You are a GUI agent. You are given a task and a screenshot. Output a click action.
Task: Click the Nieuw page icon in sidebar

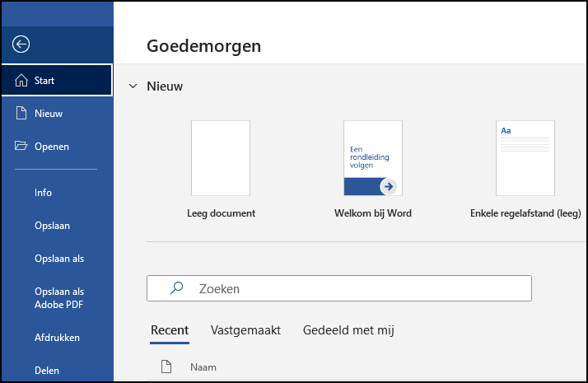tap(21, 113)
